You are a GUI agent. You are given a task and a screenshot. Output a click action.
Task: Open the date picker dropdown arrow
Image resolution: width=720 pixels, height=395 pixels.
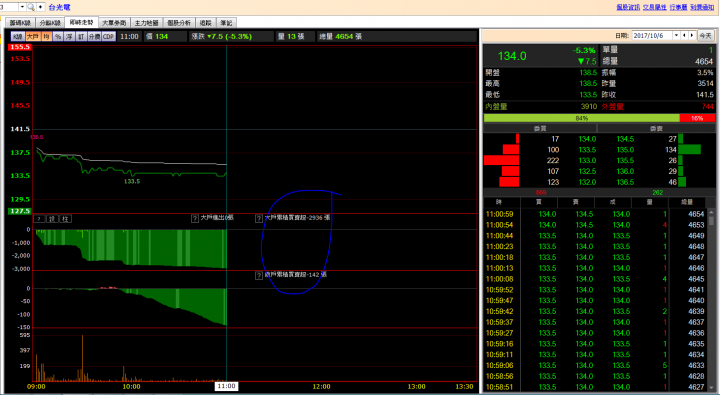[x=676, y=35]
